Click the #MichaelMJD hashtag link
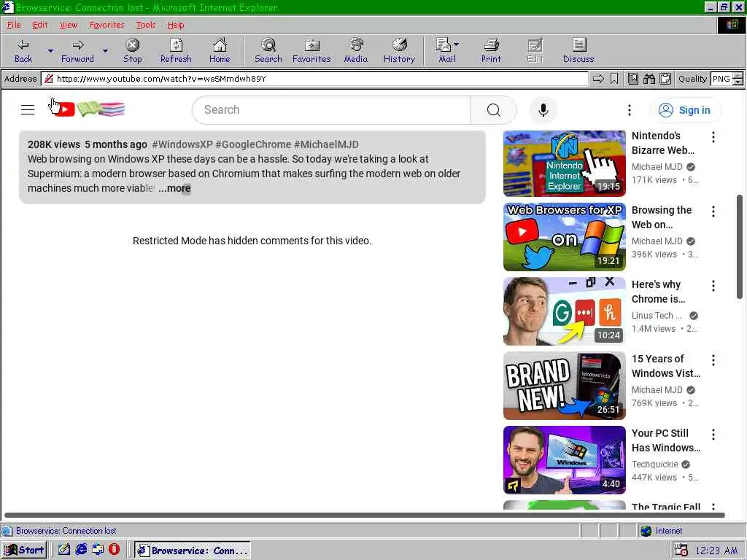 pyautogui.click(x=326, y=144)
